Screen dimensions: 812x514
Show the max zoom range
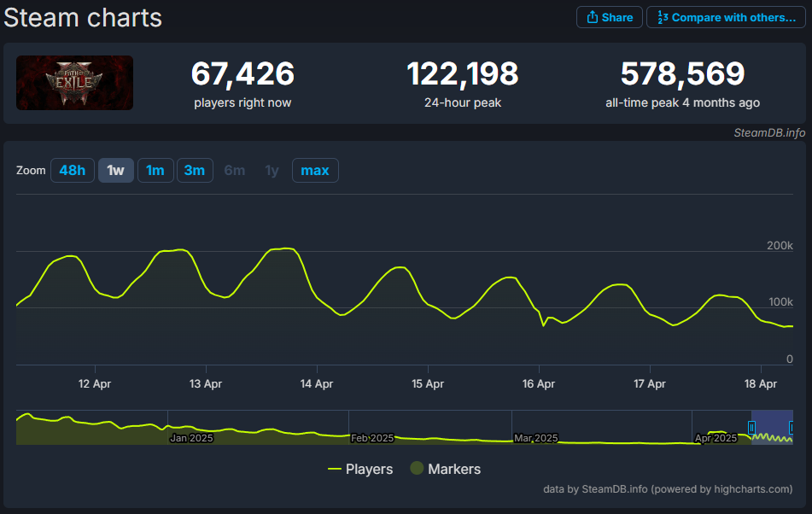(x=315, y=170)
